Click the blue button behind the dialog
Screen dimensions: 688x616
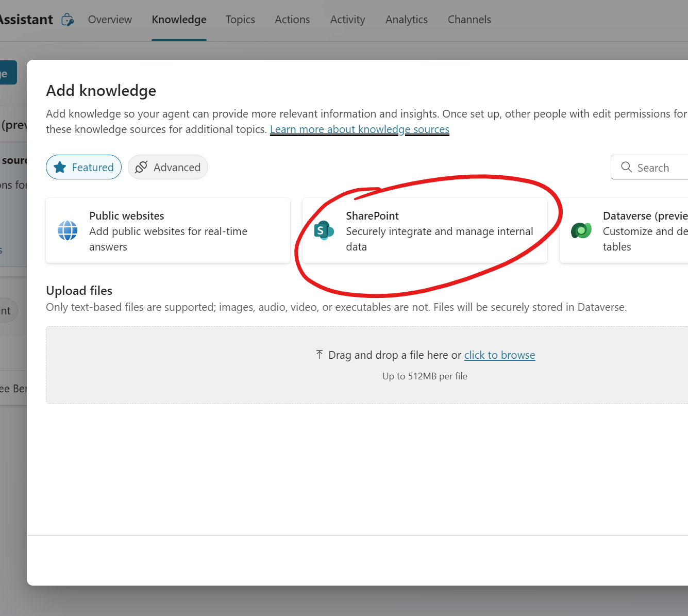point(8,73)
